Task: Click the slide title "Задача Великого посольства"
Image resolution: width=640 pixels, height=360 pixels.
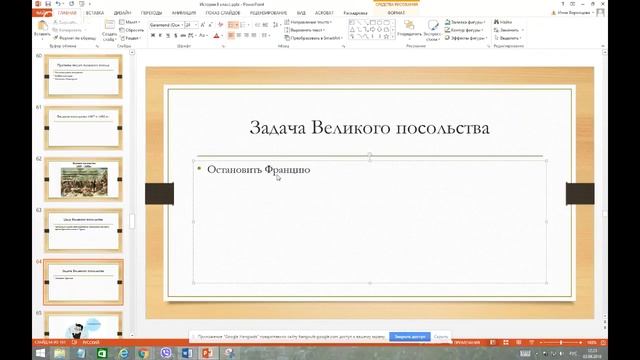Action: 369,127
